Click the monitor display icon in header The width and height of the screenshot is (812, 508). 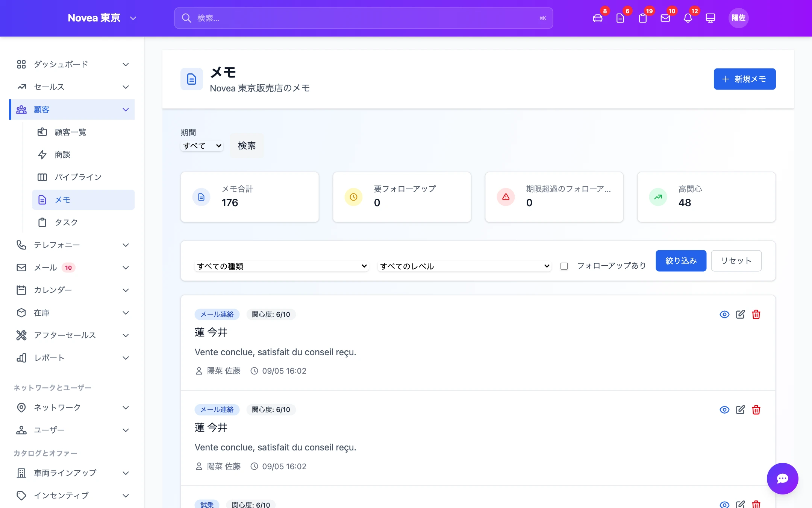pyautogui.click(x=710, y=18)
